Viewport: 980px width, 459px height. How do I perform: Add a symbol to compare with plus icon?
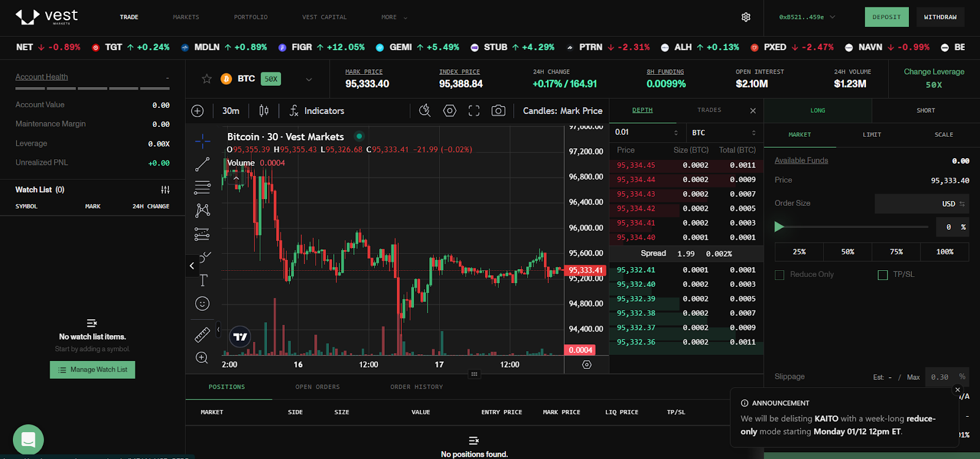[197, 111]
